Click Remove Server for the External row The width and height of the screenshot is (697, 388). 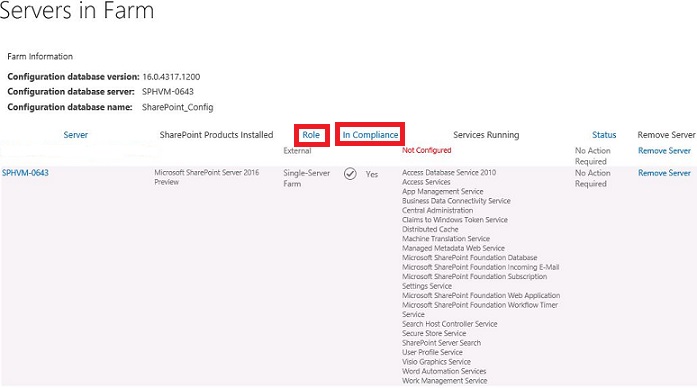tap(665, 151)
